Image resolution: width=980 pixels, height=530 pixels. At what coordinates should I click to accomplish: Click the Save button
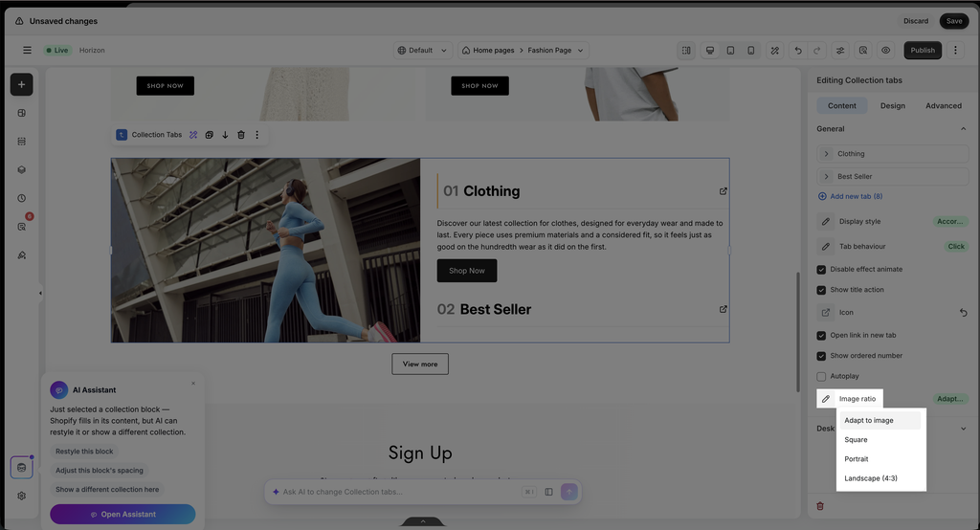(x=954, y=21)
